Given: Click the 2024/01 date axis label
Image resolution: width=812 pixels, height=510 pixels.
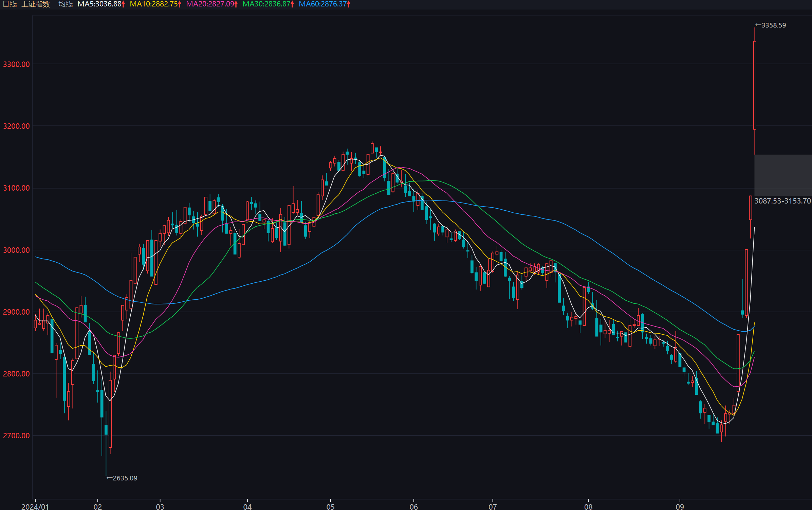Looking at the screenshot, I should pos(35,507).
